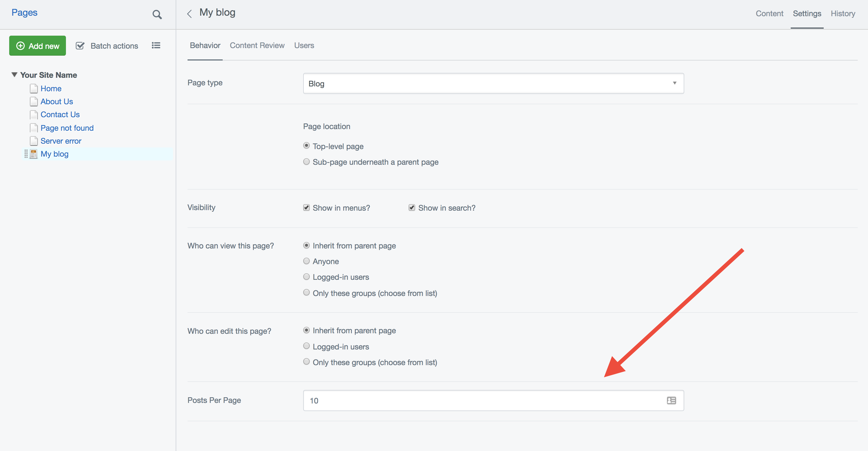The width and height of the screenshot is (868, 451).
Task: Click the drag handle beside My blog
Action: pos(26,154)
